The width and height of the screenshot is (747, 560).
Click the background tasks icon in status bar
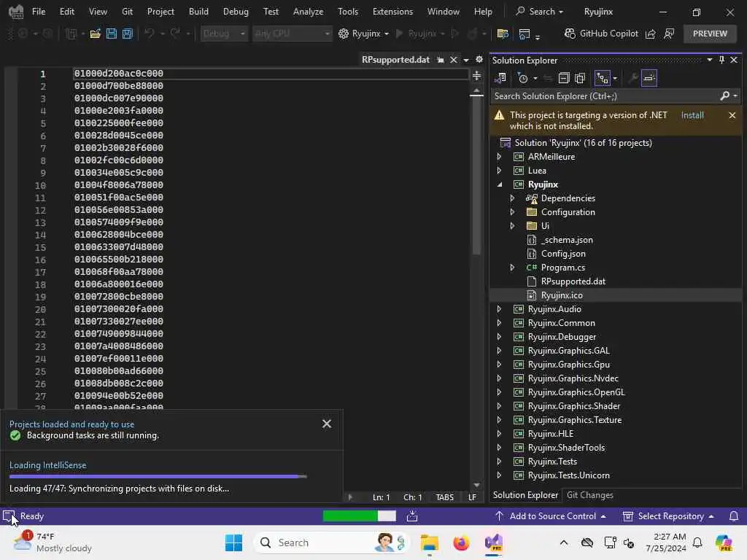click(9, 516)
